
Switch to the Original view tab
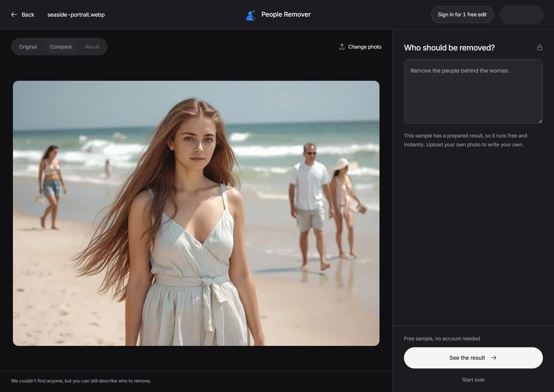[28, 47]
